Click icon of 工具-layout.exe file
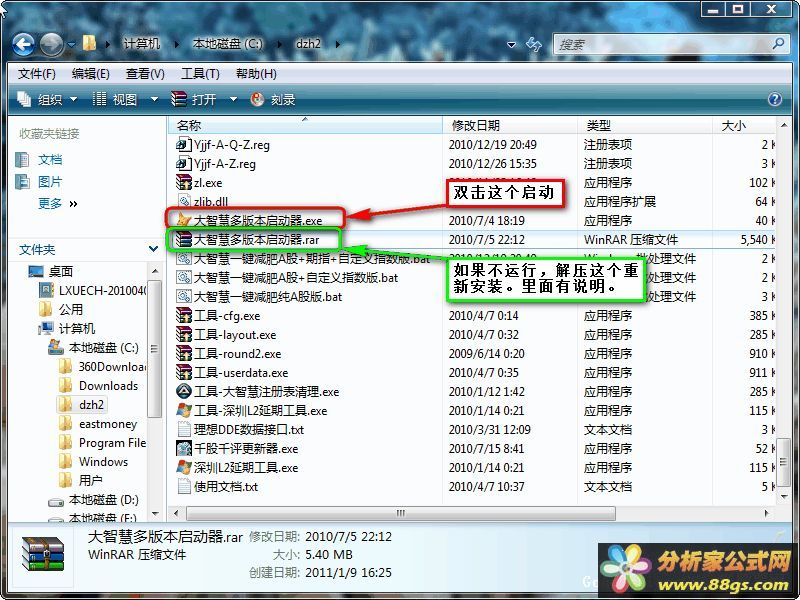This screenshot has height=600, width=800. pos(183,335)
